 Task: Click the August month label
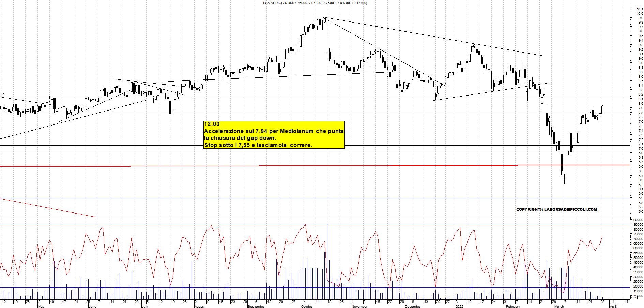pos(200,306)
